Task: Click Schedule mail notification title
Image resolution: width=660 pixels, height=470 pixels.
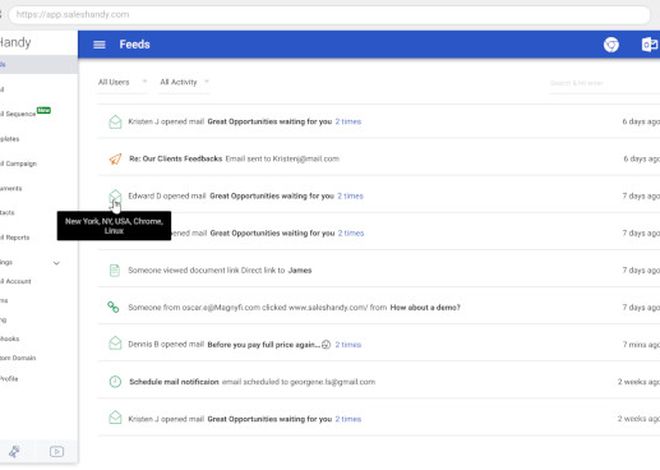Action: pyautogui.click(x=174, y=382)
